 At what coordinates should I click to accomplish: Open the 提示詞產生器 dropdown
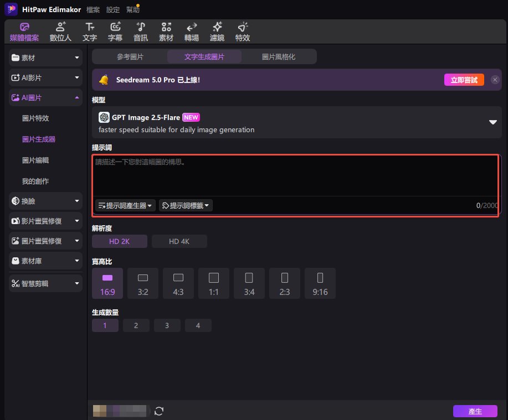coord(125,205)
